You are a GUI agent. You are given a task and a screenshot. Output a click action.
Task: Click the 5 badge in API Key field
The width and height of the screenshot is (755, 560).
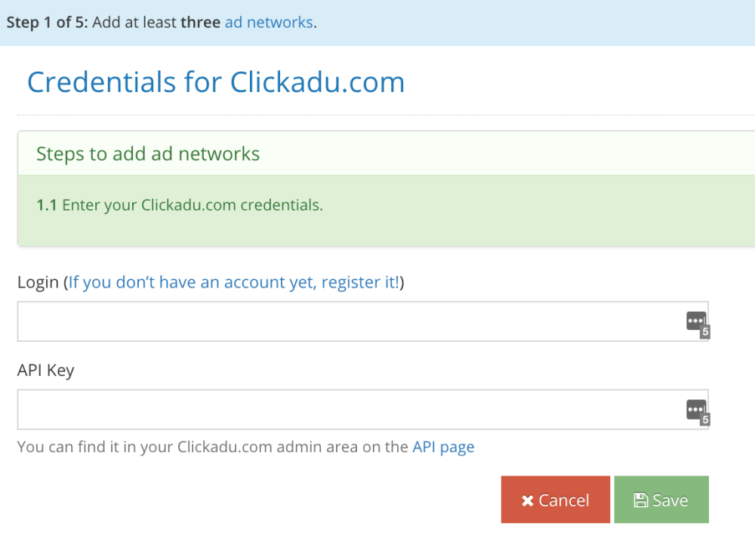click(705, 420)
